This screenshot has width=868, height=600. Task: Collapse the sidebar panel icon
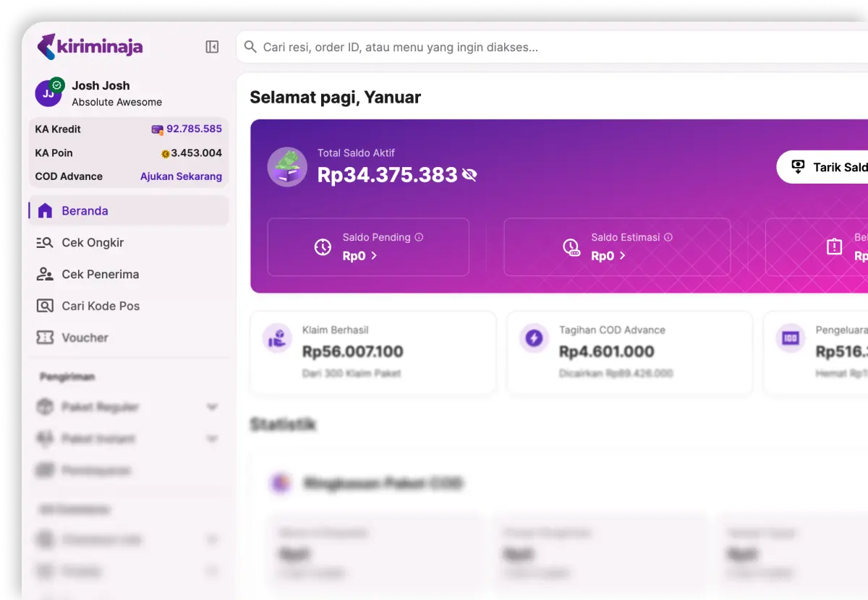pos(212,47)
